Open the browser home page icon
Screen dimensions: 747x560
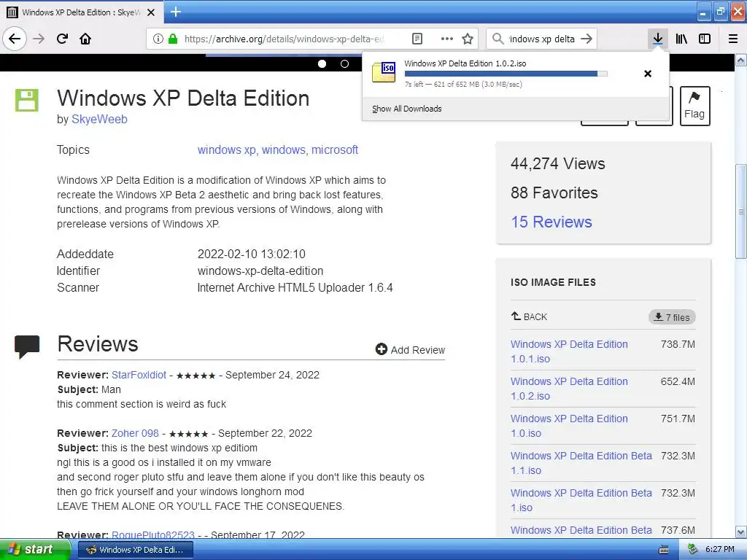click(85, 39)
